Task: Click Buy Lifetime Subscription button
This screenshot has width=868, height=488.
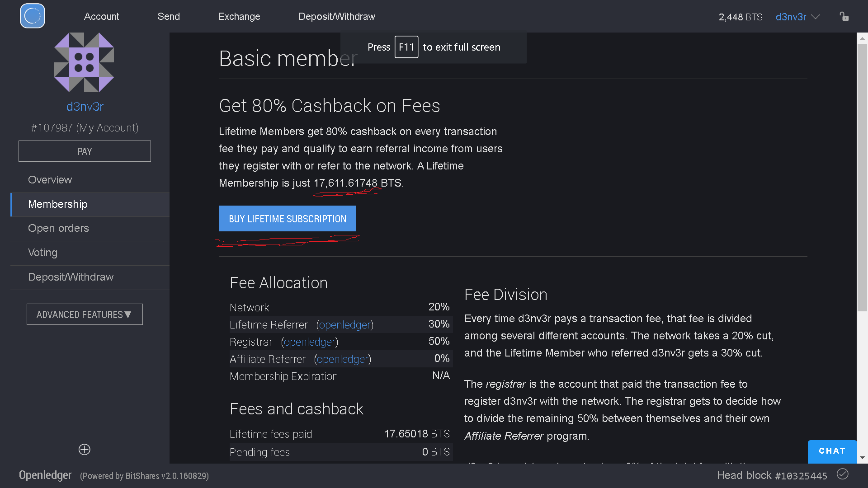Action: coord(287,219)
